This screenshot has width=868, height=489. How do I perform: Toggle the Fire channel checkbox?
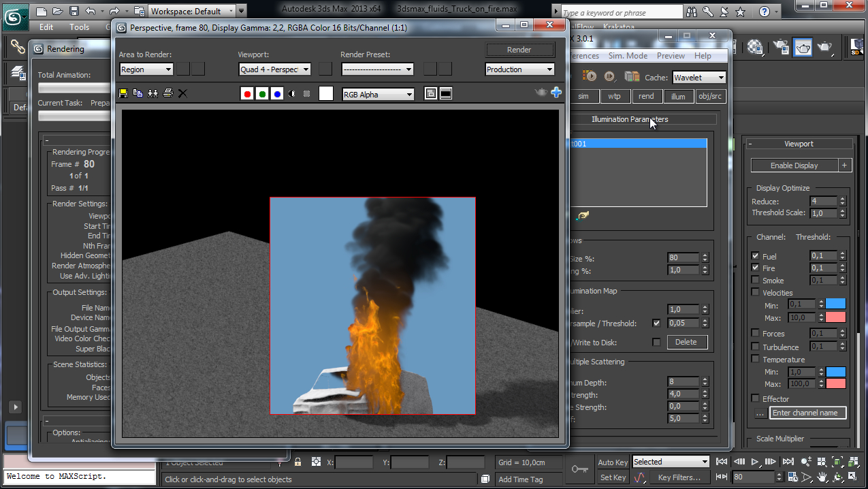pos(755,268)
